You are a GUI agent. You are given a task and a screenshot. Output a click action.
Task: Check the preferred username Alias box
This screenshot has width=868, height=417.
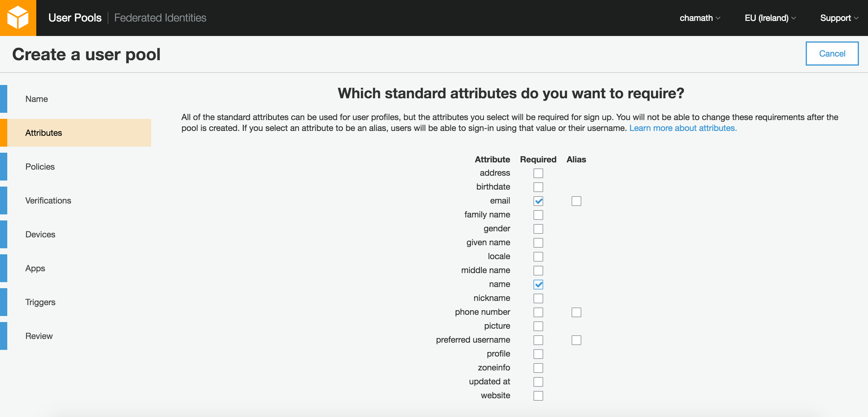click(x=576, y=340)
